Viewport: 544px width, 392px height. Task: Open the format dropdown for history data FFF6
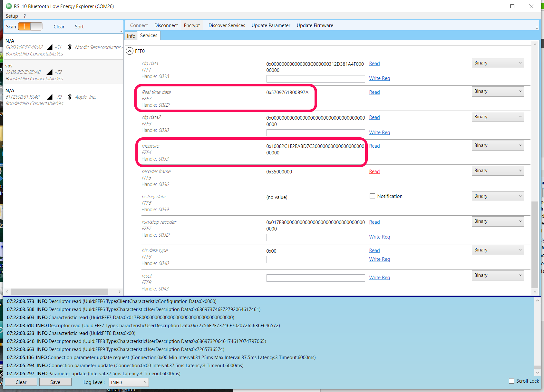(x=498, y=196)
